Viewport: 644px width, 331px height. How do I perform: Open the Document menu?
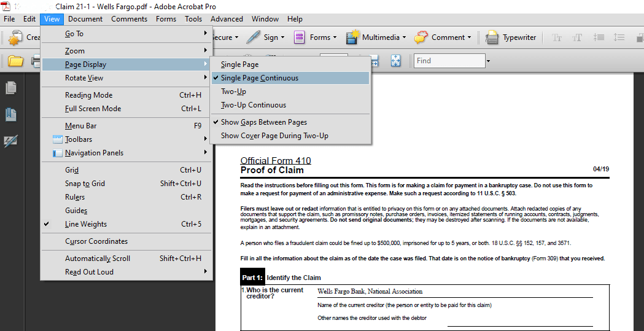point(85,19)
